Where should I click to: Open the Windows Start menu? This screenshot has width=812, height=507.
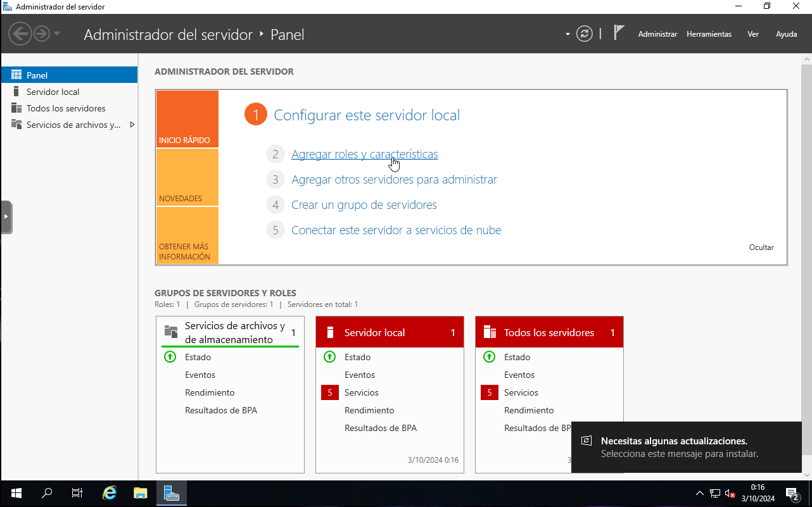coord(16,493)
